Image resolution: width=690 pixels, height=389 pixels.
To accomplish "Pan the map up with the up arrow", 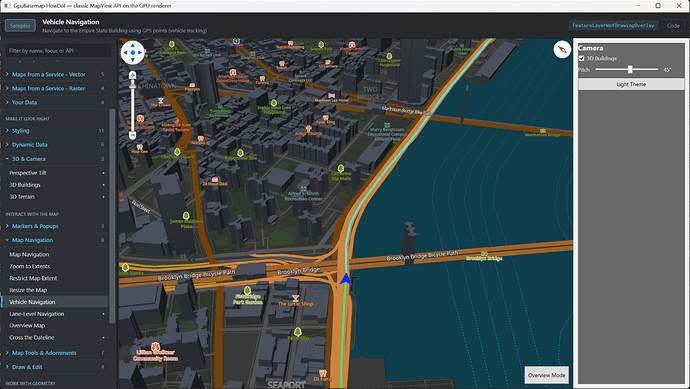I will click(132, 45).
